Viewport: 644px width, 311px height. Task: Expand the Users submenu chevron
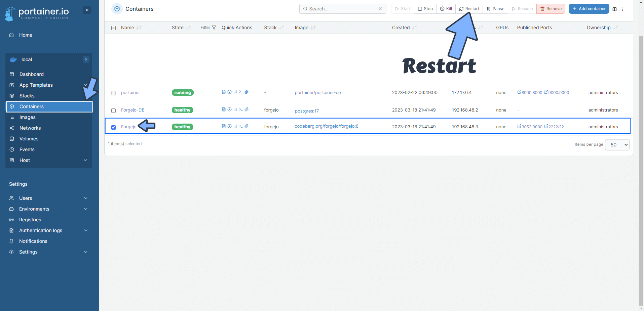click(86, 198)
